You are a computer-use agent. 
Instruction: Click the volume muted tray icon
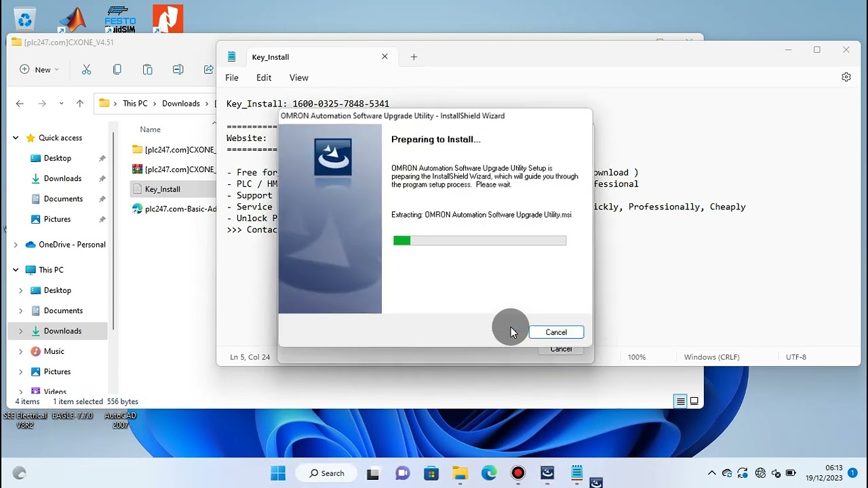(x=776, y=473)
